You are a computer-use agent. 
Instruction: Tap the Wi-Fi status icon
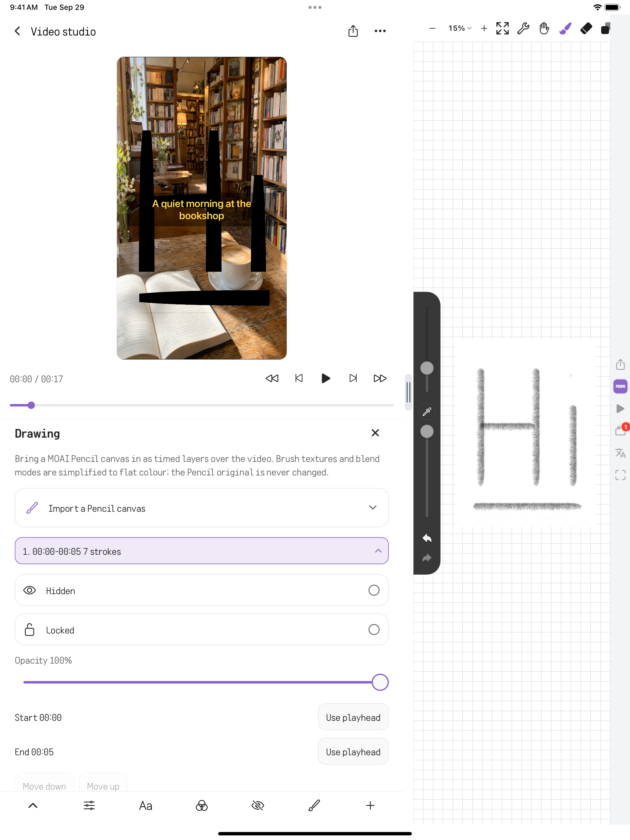[597, 7]
